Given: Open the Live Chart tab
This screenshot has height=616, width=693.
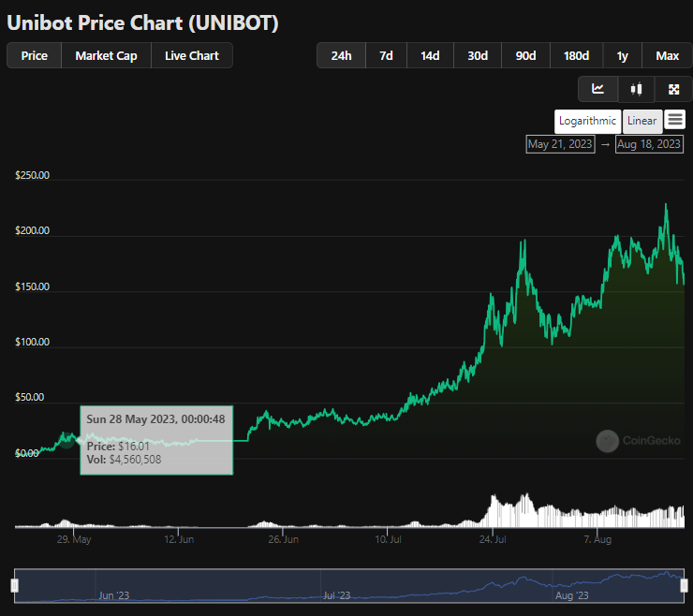Looking at the screenshot, I should tap(192, 55).
